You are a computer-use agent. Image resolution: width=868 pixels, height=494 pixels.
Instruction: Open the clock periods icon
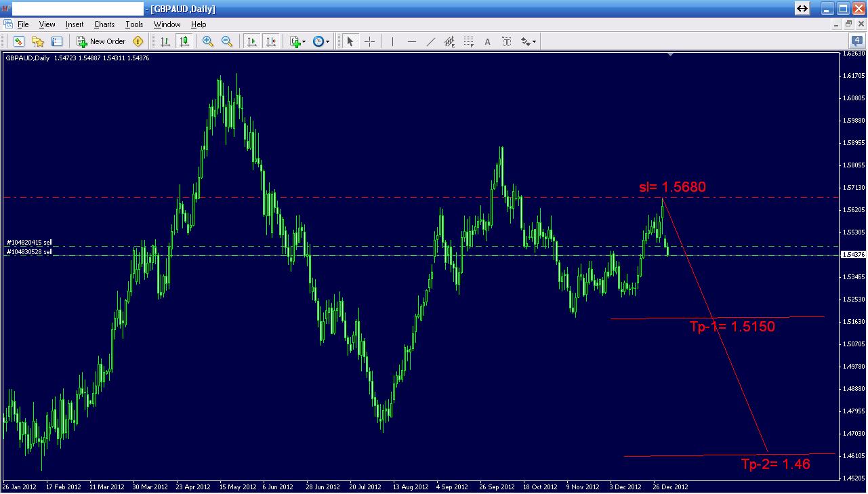coord(318,41)
